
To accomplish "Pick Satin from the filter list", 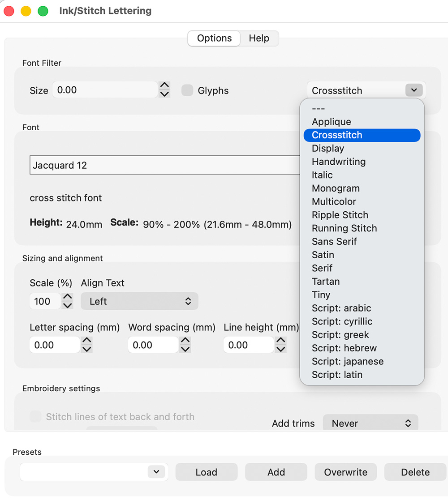I will pyautogui.click(x=362, y=255).
